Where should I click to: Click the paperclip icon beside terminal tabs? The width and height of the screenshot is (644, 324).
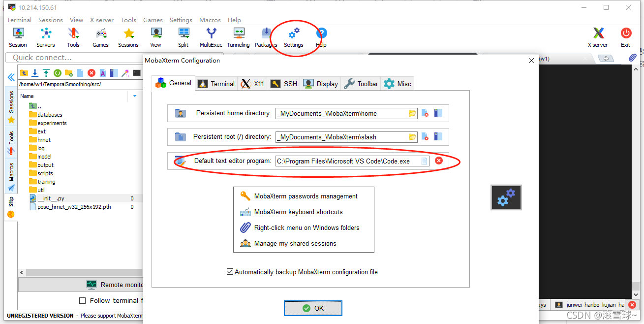coord(633,58)
